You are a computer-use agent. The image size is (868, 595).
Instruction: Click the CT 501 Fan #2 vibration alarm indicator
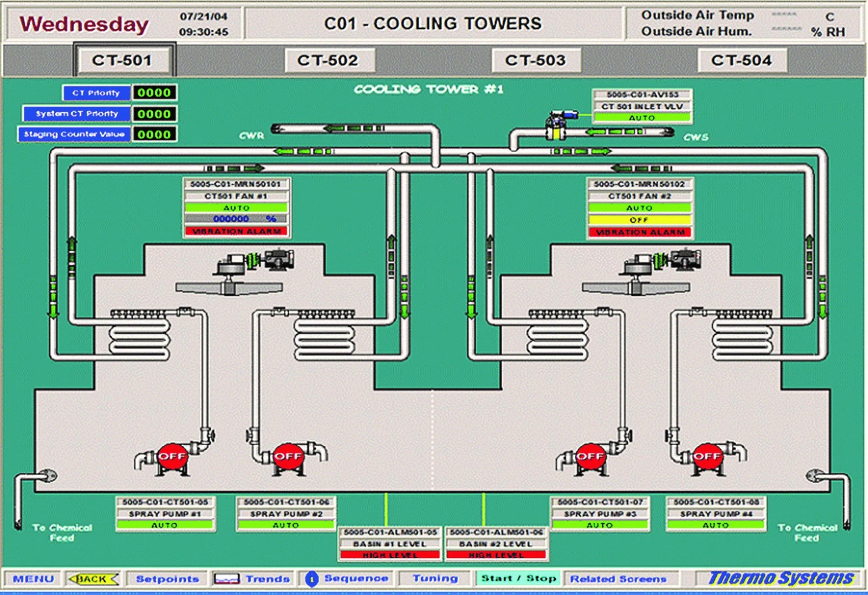pos(639,231)
